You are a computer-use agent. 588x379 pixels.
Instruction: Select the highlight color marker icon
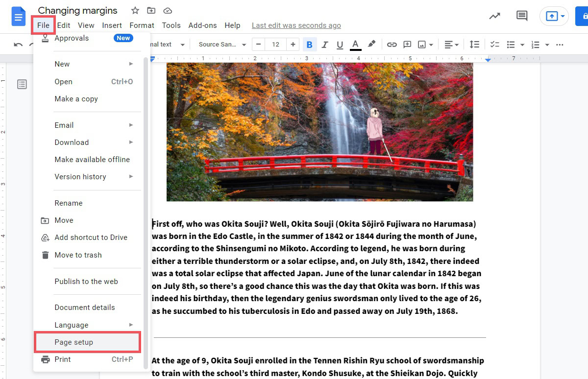click(371, 45)
